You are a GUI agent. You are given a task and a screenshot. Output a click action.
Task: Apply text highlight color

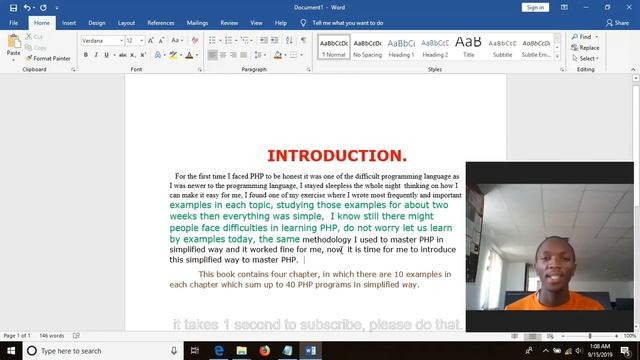coord(173,55)
